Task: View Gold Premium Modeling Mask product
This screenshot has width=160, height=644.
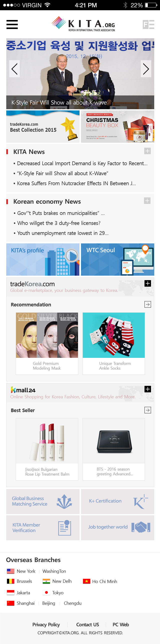Action: 47,344
